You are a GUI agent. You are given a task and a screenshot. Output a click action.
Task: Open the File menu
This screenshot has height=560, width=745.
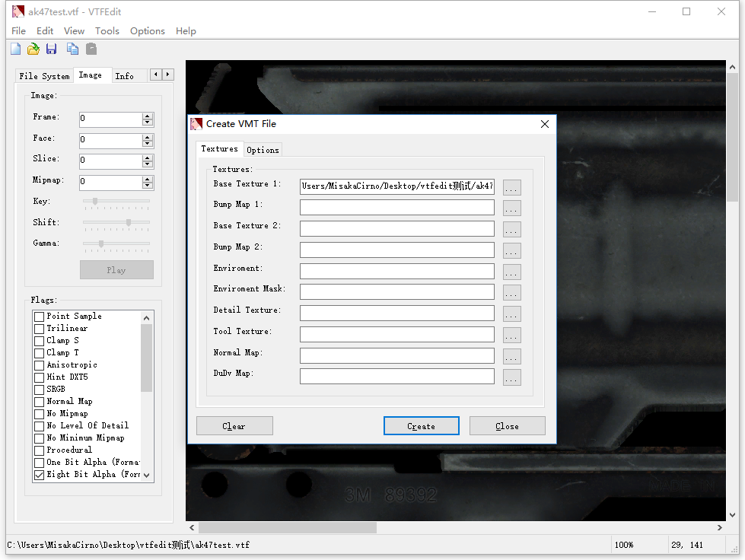[x=18, y=31]
